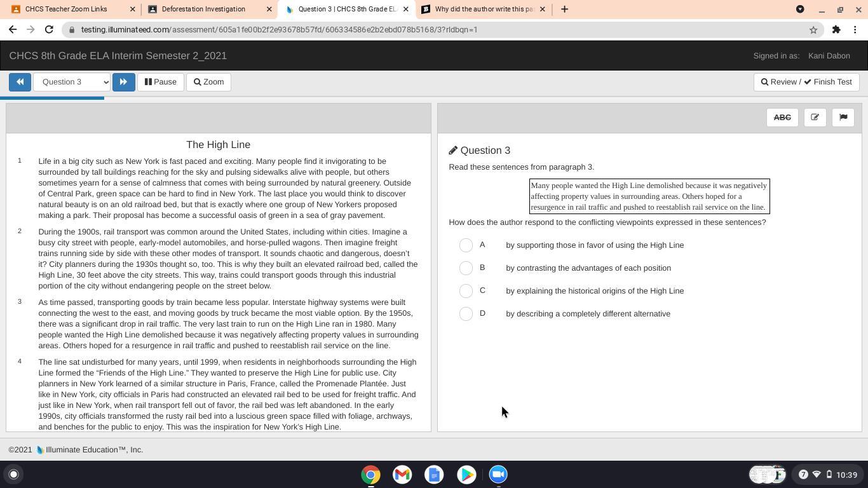Click answer text 'by explaining the historical origins'
This screenshot has height=488, width=868.
point(595,291)
